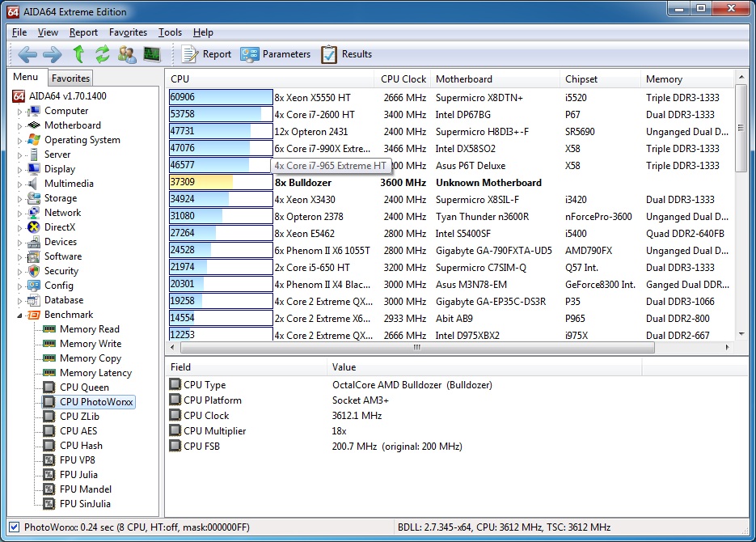Expand the Devices tree node
756x542 pixels.
[19, 242]
